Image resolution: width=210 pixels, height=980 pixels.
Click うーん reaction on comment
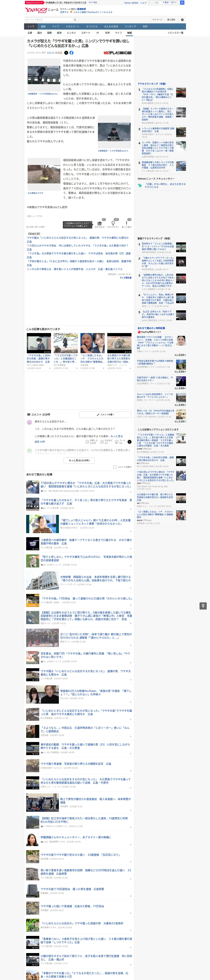117,442
